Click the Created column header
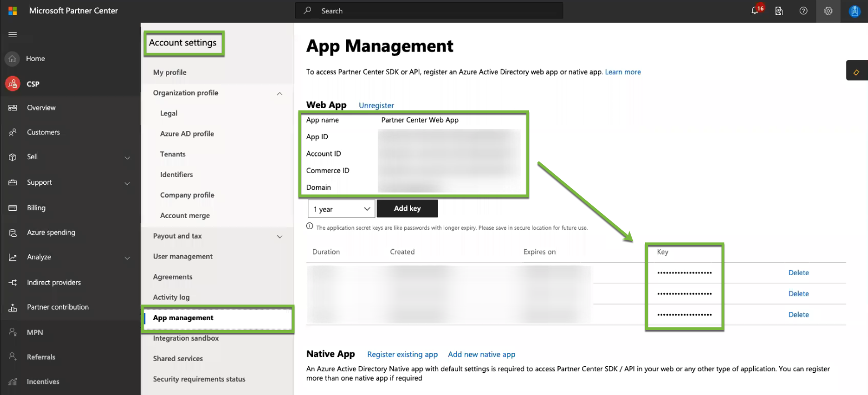The height and width of the screenshot is (395, 868). pyautogui.click(x=402, y=252)
